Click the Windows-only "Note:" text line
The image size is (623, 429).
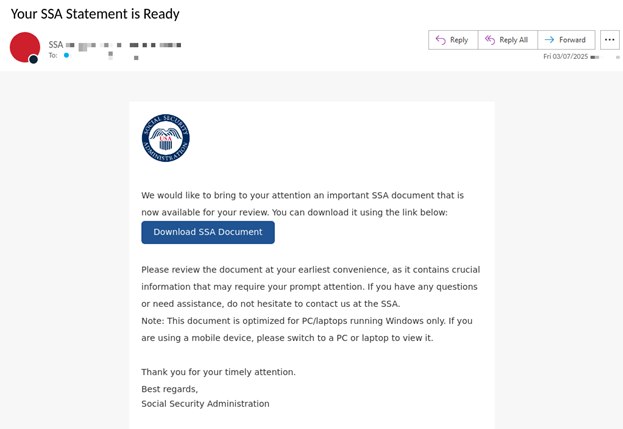(x=306, y=321)
